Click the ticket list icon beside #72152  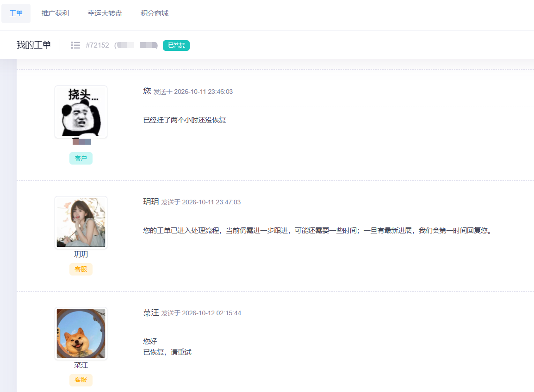tap(75, 45)
